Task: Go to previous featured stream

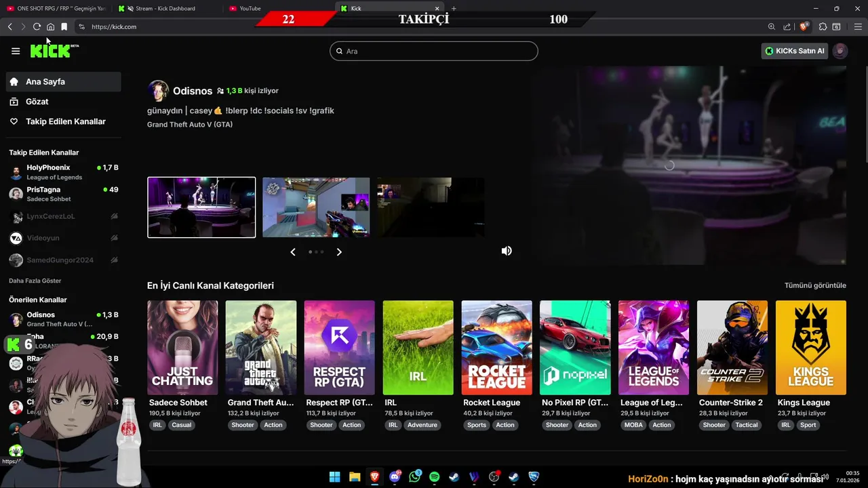Action: tap(293, 252)
